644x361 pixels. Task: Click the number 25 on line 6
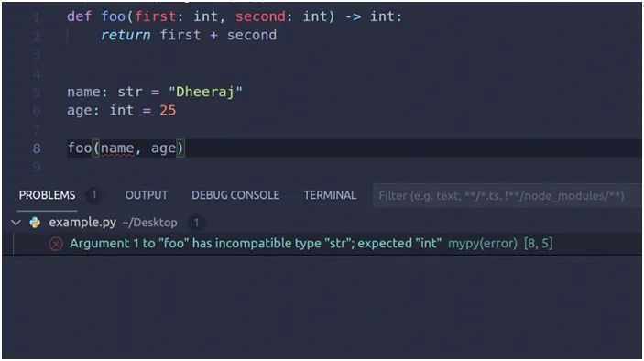[x=168, y=111]
